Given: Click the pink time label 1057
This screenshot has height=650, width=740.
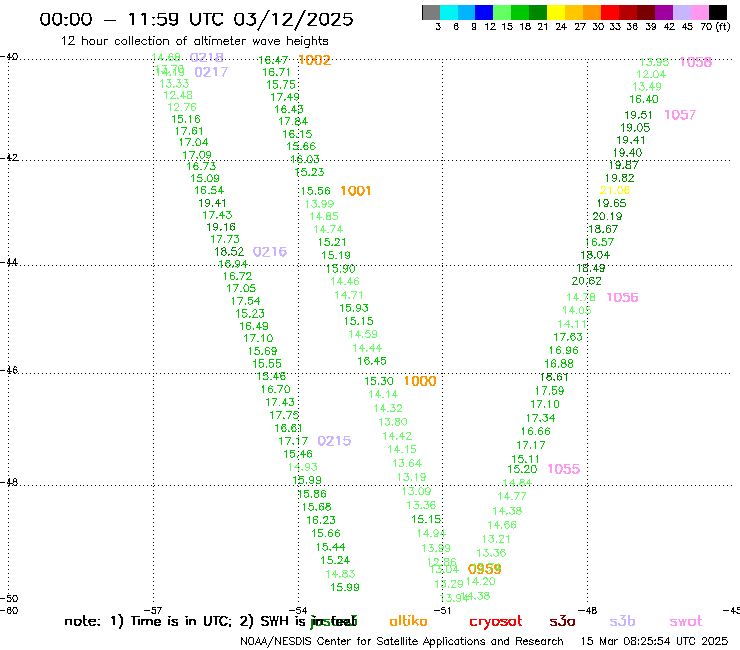Looking at the screenshot, I should pos(680,115).
